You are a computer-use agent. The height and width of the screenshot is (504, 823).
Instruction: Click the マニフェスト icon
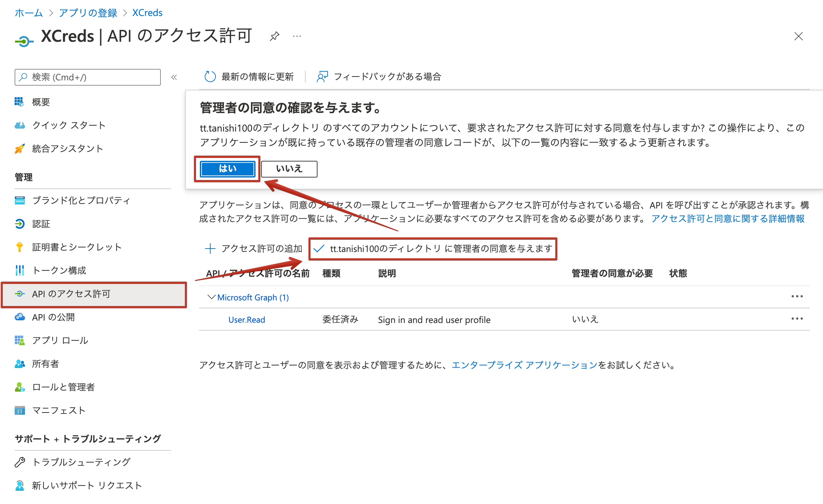(20, 410)
